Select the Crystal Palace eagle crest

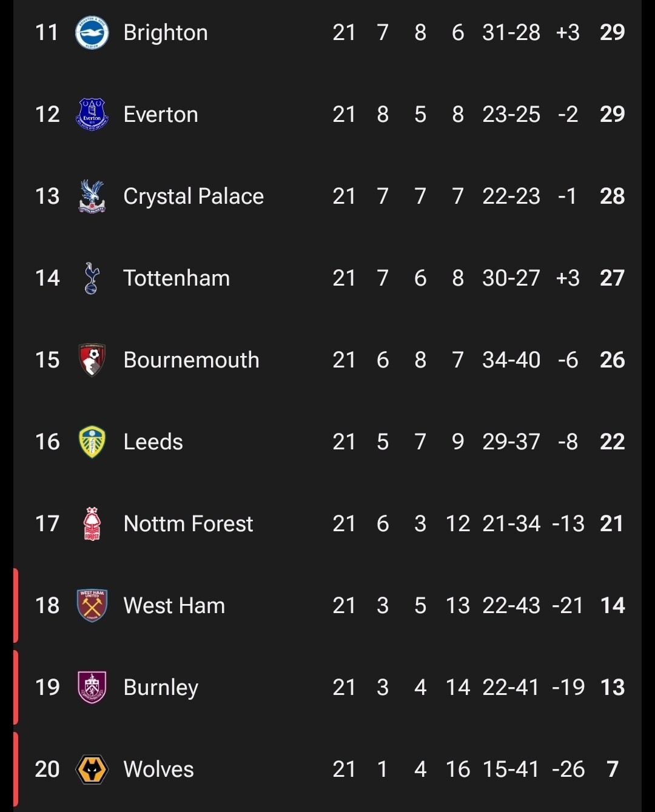click(x=92, y=196)
